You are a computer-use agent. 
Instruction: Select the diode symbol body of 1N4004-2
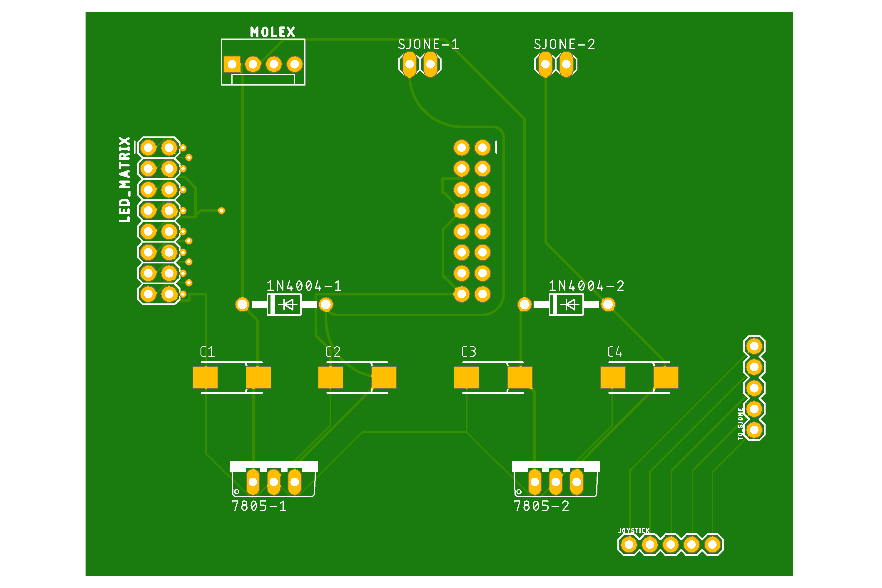[566, 305]
